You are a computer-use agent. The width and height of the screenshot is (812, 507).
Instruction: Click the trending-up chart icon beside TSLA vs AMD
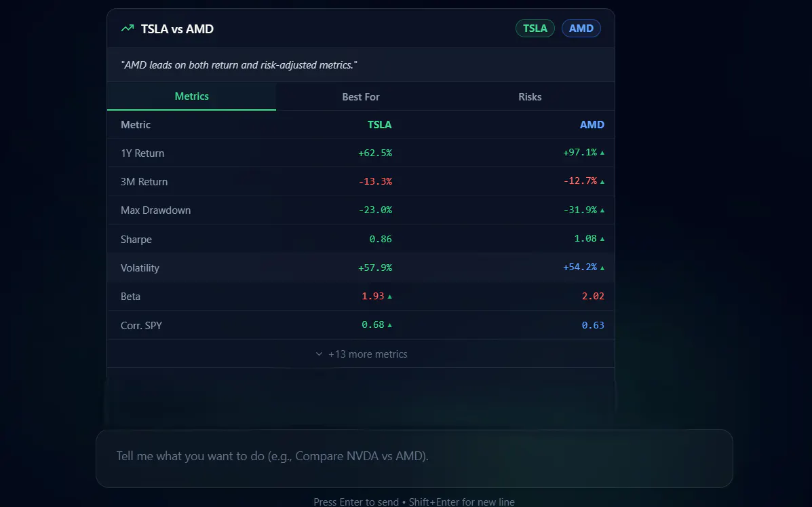(x=128, y=29)
